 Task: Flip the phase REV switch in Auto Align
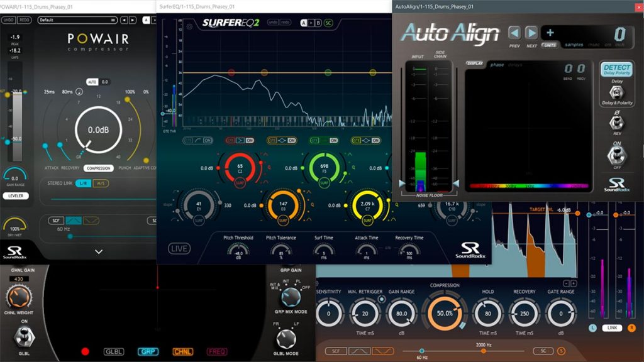pyautogui.click(x=616, y=123)
